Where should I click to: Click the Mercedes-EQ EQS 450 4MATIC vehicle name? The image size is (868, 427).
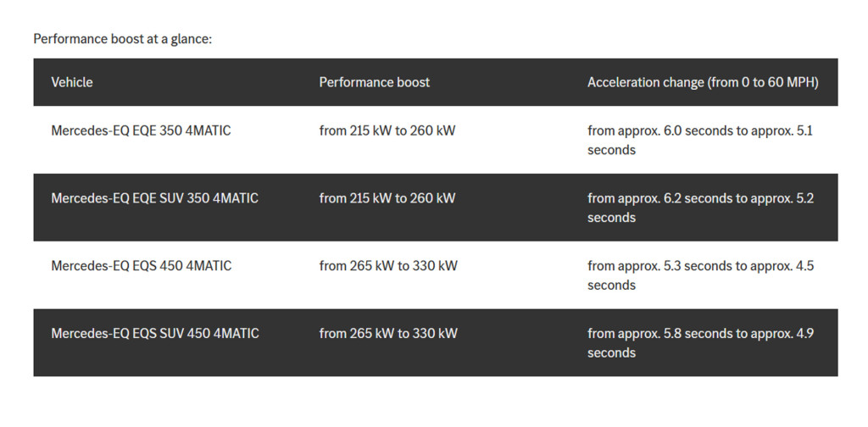[x=141, y=266]
